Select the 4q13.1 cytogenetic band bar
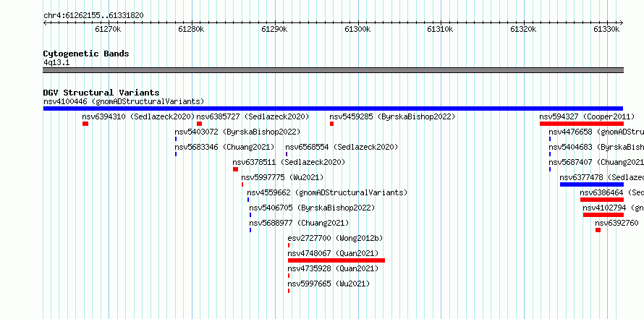This screenshot has width=644, height=319. tap(333, 70)
